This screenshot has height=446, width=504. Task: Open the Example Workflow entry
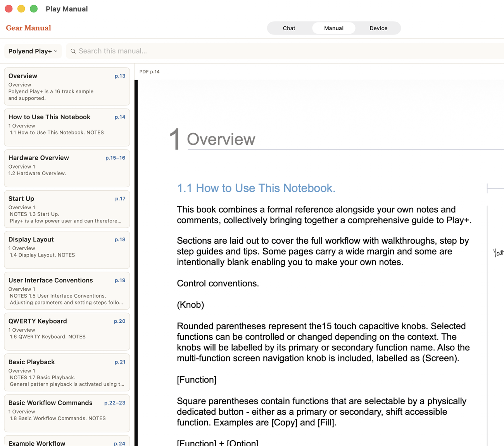[x=67, y=441]
